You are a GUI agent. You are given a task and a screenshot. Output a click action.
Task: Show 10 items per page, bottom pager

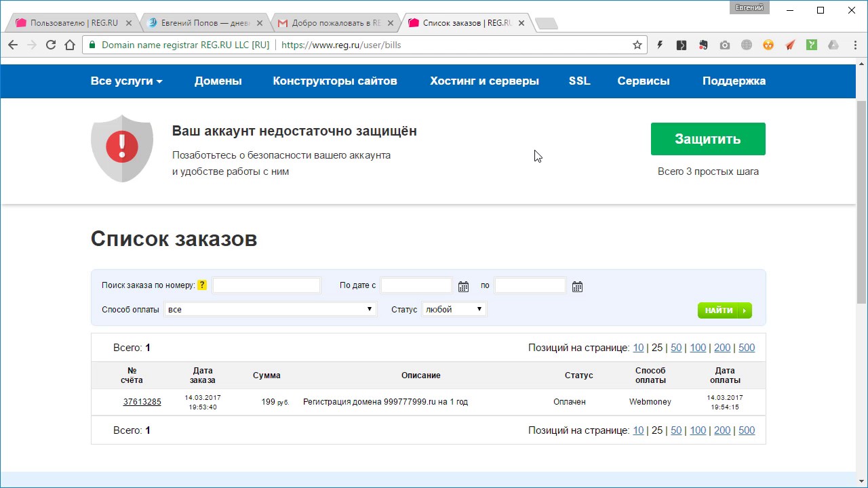click(638, 430)
